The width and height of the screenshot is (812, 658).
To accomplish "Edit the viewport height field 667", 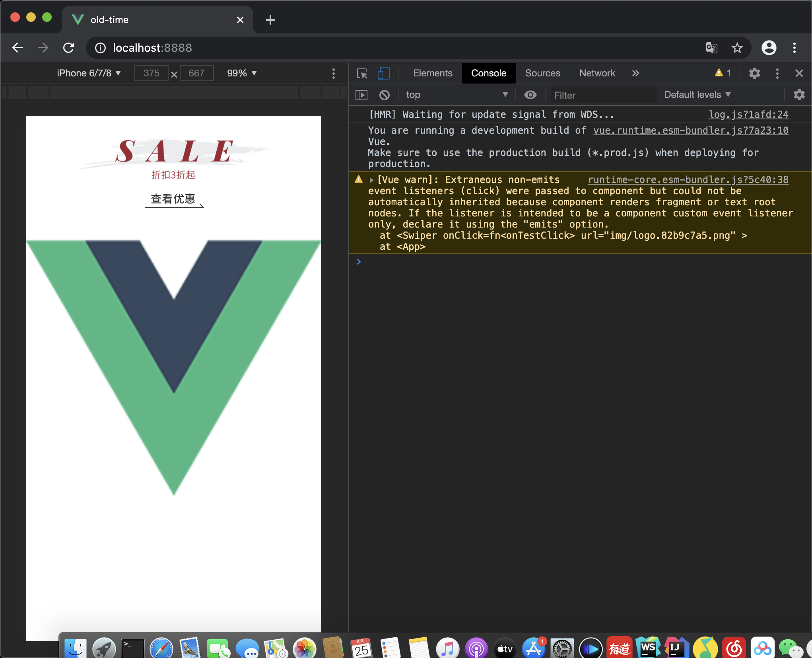I will click(x=196, y=73).
